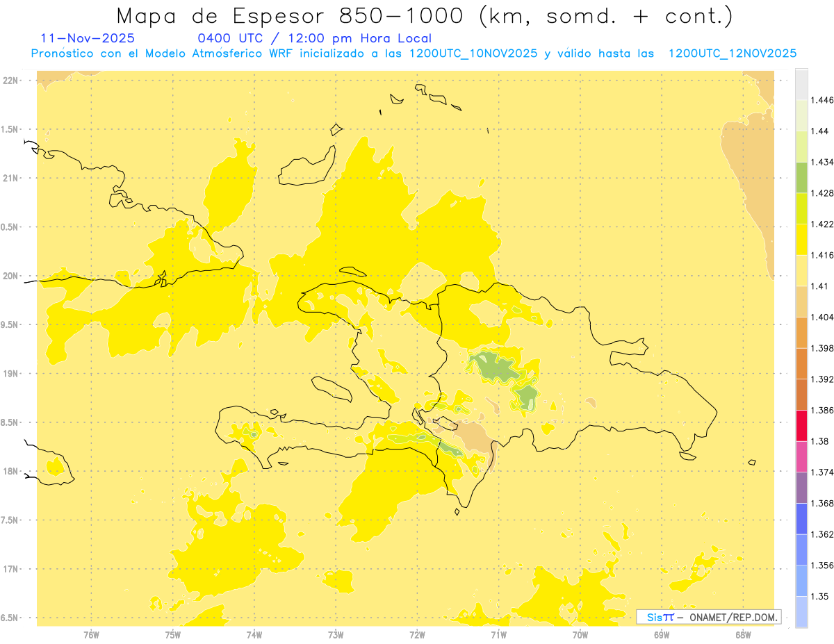Image resolution: width=834 pixels, height=644 pixels.
Task: Select the colorbar value '1.428'
Action: tap(822, 193)
